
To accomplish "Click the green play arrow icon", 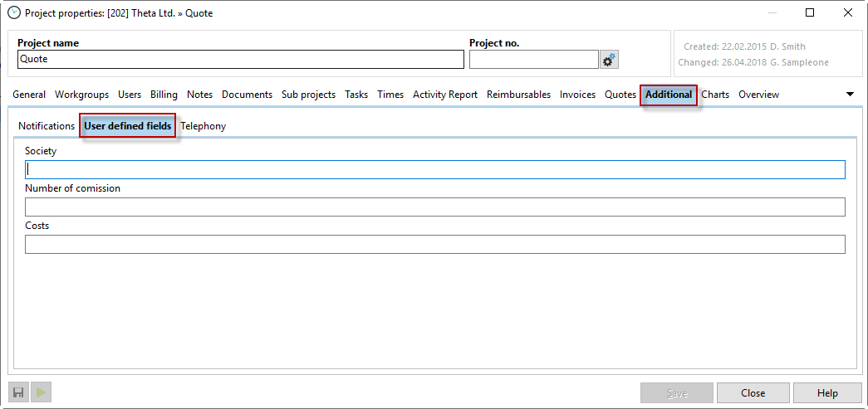I will [41, 392].
